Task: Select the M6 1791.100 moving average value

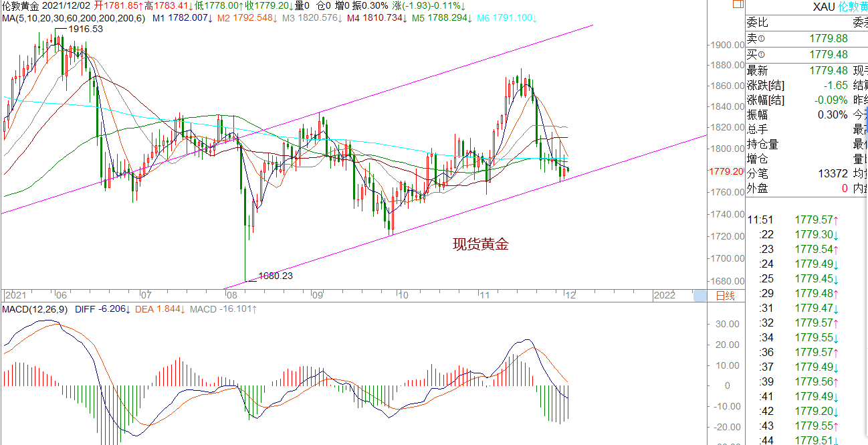Action: tap(506, 17)
